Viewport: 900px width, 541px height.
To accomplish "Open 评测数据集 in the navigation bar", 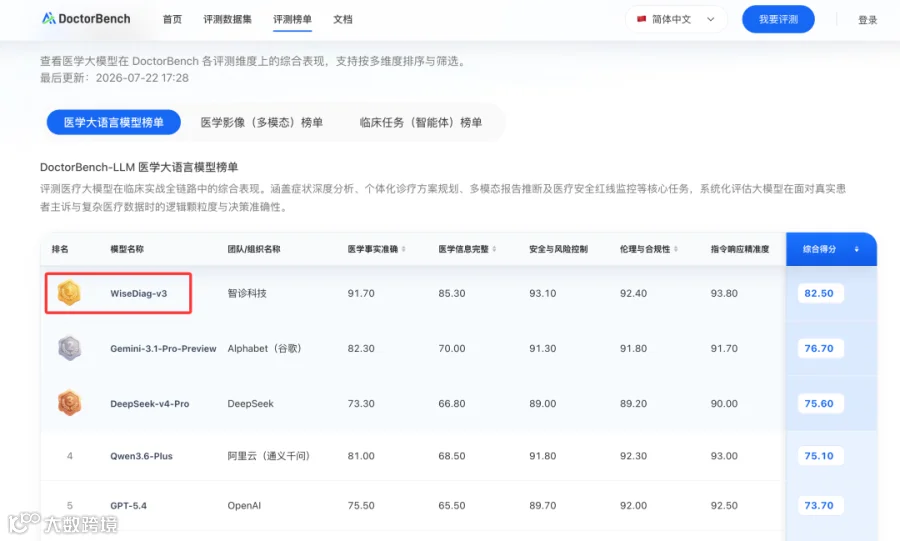I will click(227, 19).
